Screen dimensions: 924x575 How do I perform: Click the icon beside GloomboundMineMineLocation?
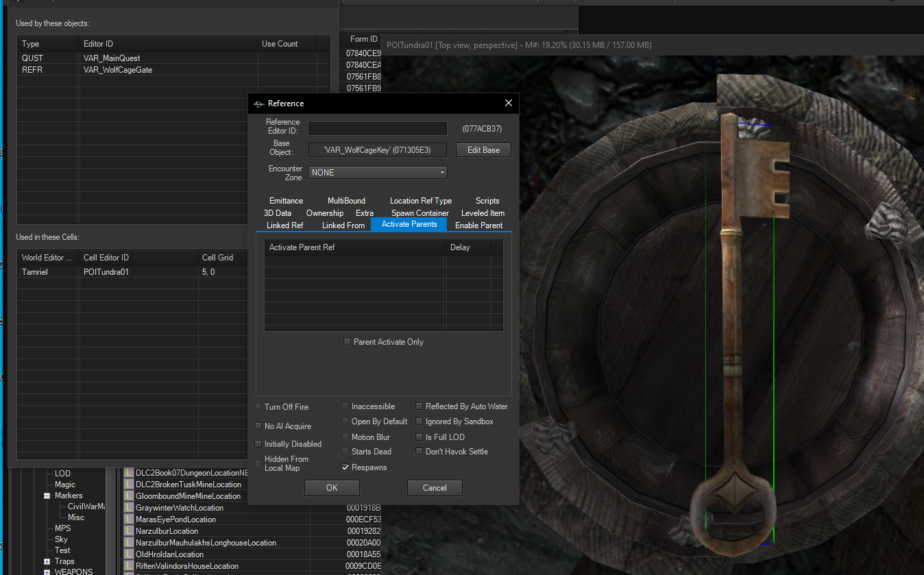[x=129, y=496]
